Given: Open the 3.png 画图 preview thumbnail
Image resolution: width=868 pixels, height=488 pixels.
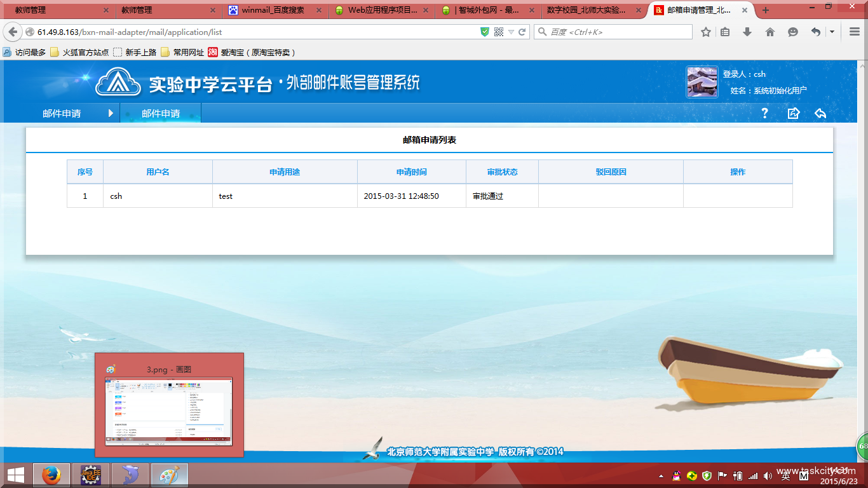Looking at the screenshot, I should [169, 411].
